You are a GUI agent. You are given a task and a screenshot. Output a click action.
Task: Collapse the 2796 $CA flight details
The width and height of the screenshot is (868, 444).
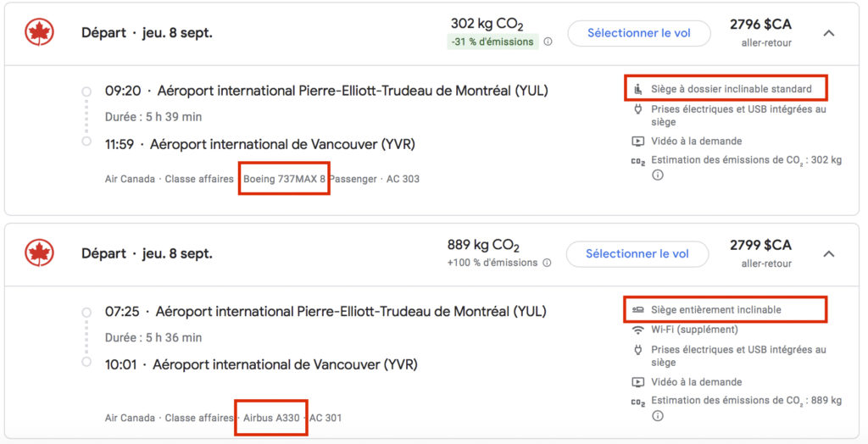click(829, 33)
